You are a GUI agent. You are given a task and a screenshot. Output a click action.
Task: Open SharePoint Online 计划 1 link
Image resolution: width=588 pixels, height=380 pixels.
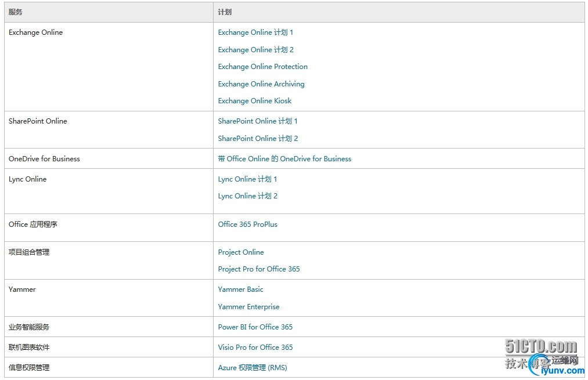pos(258,121)
